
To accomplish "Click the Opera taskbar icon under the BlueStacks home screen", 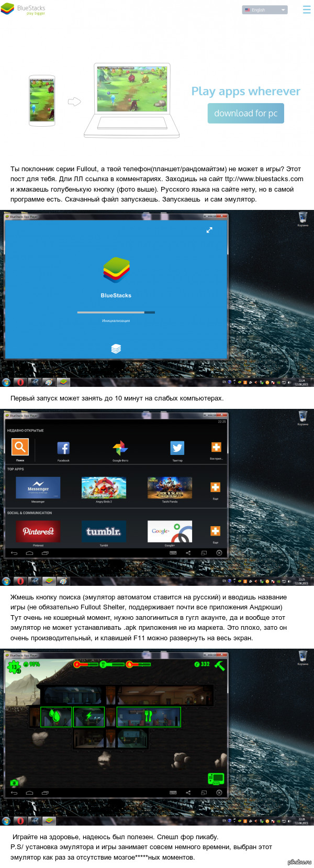I will click(x=20, y=581).
